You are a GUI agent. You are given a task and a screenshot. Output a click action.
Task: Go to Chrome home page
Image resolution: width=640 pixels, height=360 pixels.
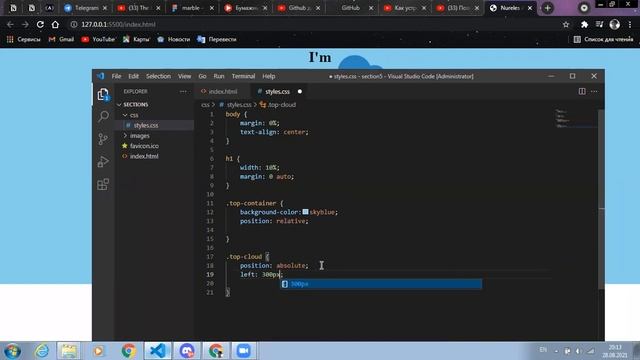[55, 24]
